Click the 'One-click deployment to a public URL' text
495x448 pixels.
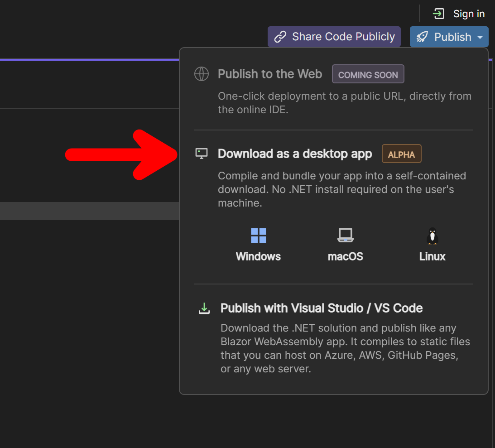pyautogui.click(x=344, y=103)
